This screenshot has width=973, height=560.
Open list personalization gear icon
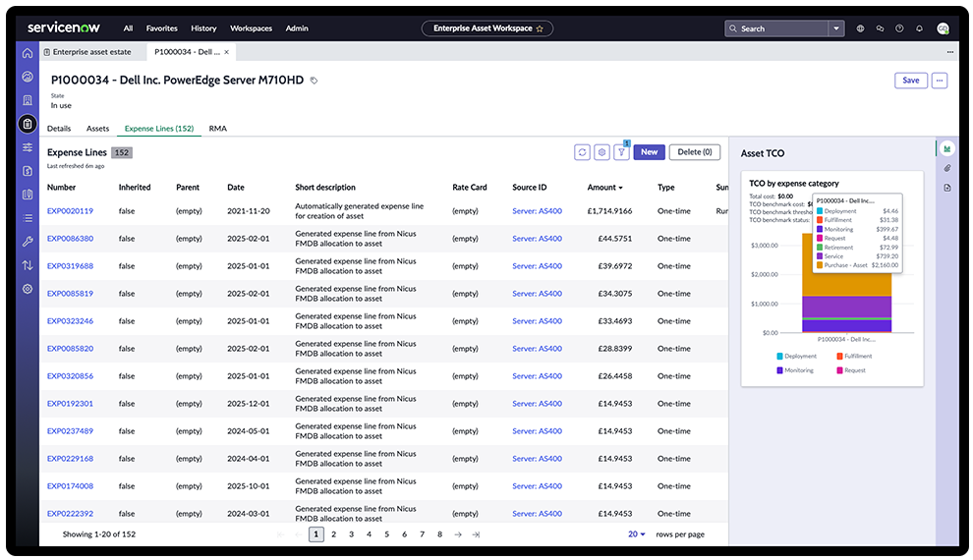click(x=601, y=152)
